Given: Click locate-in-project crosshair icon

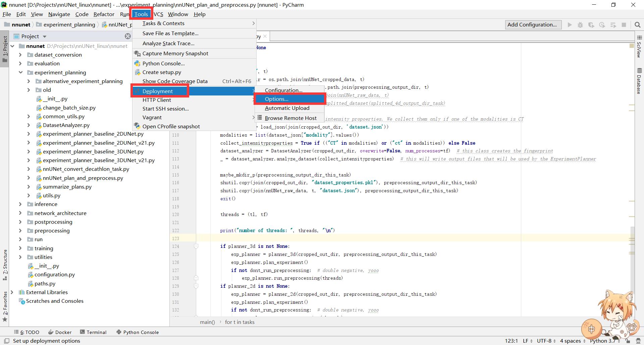Looking at the screenshot, I should pyautogui.click(x=128, y=36).
